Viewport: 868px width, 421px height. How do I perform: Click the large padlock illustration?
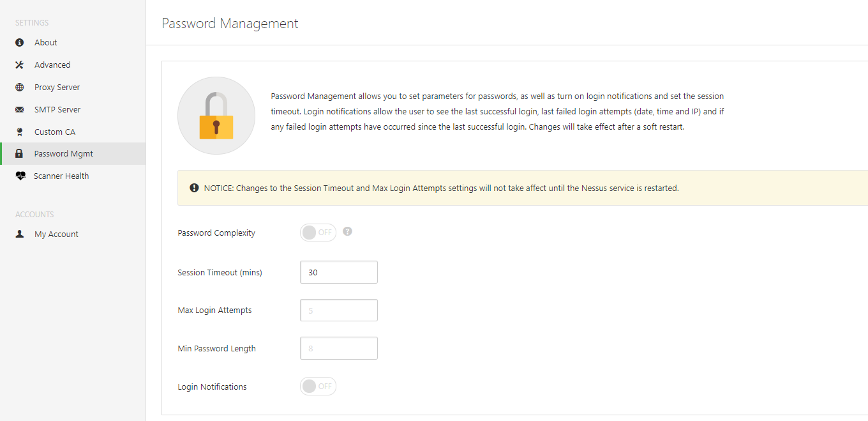(x=216, y=116)
